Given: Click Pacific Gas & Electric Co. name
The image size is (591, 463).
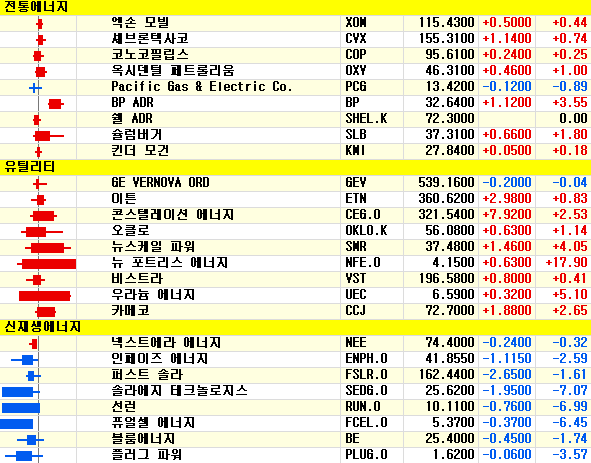Looking at the screenshot, I should [202, 87].
